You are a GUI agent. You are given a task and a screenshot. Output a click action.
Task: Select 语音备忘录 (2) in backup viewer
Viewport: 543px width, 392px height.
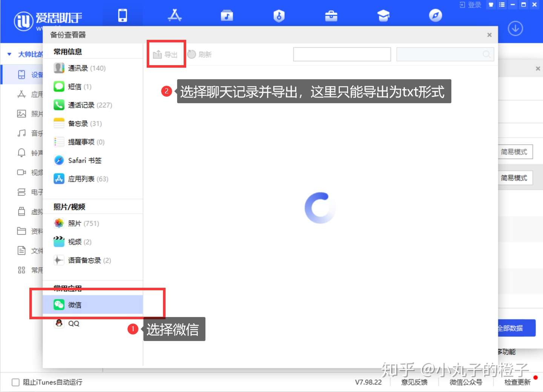[x=93, y=260]
